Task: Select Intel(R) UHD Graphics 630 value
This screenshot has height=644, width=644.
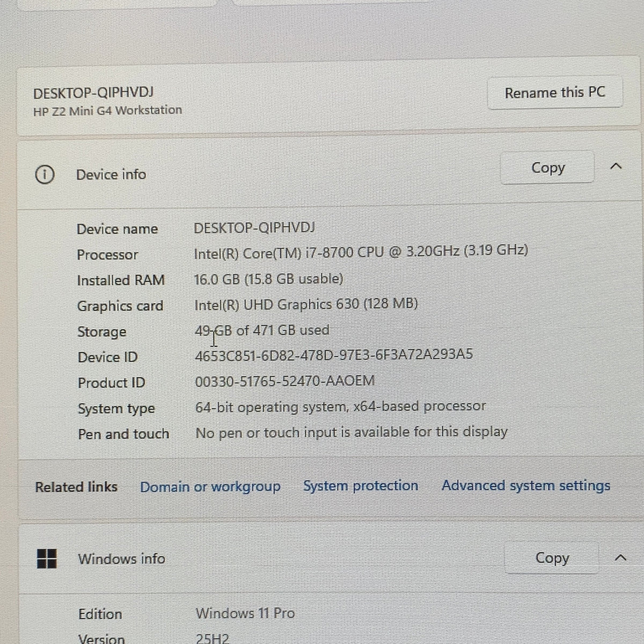Action: tap(306, 304)
